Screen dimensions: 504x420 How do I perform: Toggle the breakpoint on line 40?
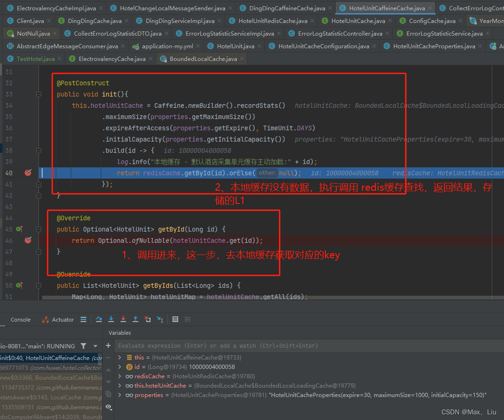click(x=28, y=172)
